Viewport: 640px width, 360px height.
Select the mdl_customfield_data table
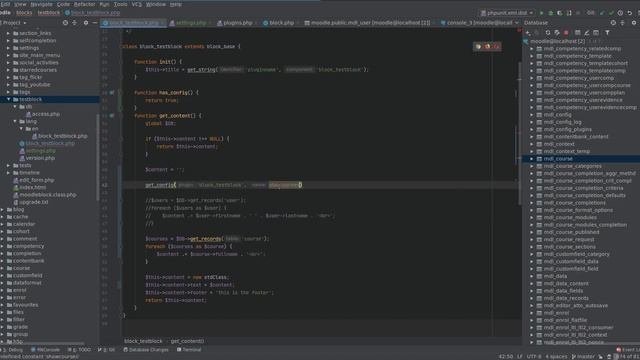point(571,262)
